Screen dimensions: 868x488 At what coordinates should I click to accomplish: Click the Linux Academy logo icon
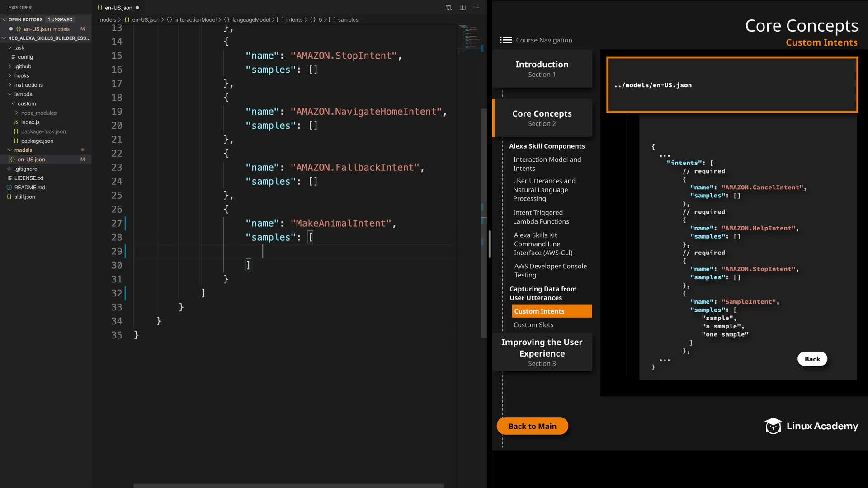point(773,426)
